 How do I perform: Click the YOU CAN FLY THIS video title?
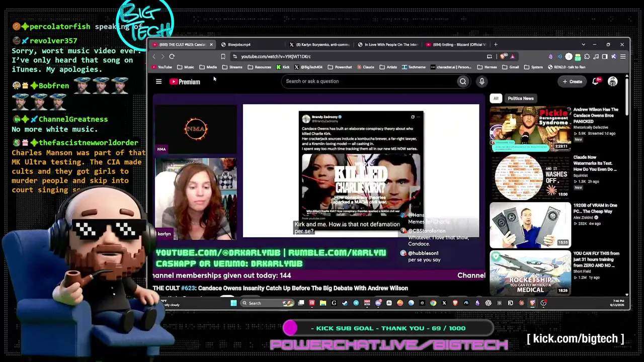click(x=596, y=259)
